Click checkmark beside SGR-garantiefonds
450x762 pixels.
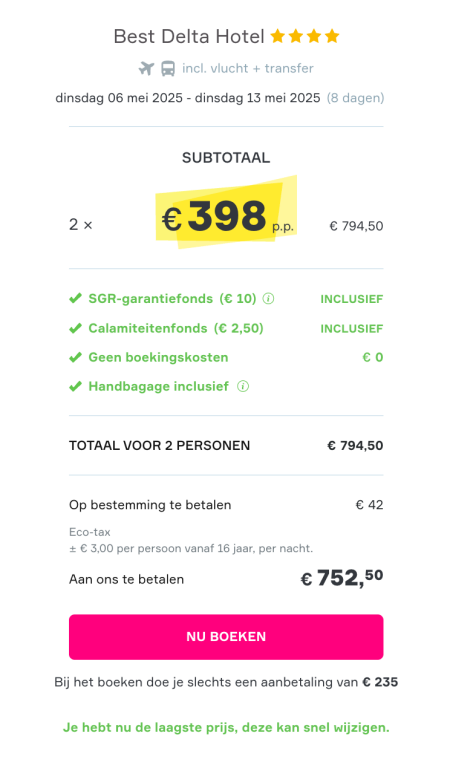click(x=75, y=298)
